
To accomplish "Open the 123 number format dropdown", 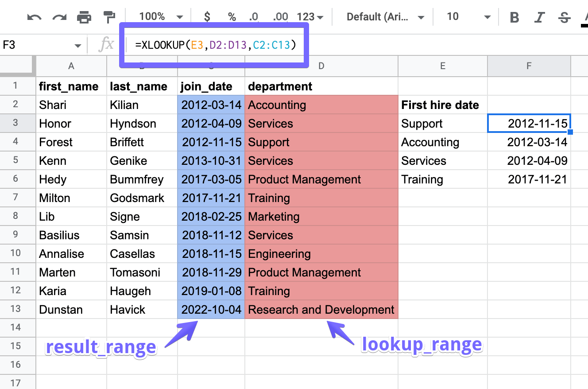I will [309, 16].
